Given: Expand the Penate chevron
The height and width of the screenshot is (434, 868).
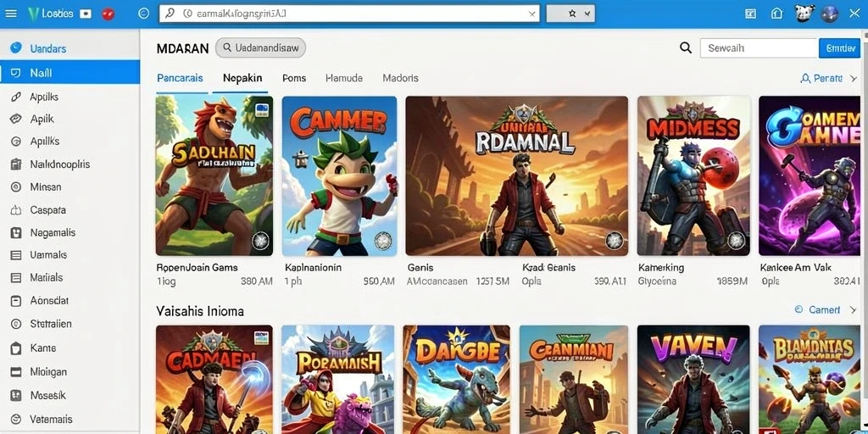Looking at the screenshot, I should [854, 79].
